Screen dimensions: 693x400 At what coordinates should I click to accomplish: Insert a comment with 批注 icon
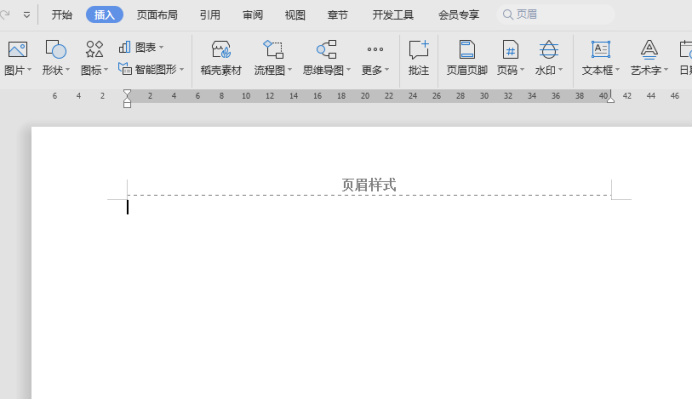[419, 50]
